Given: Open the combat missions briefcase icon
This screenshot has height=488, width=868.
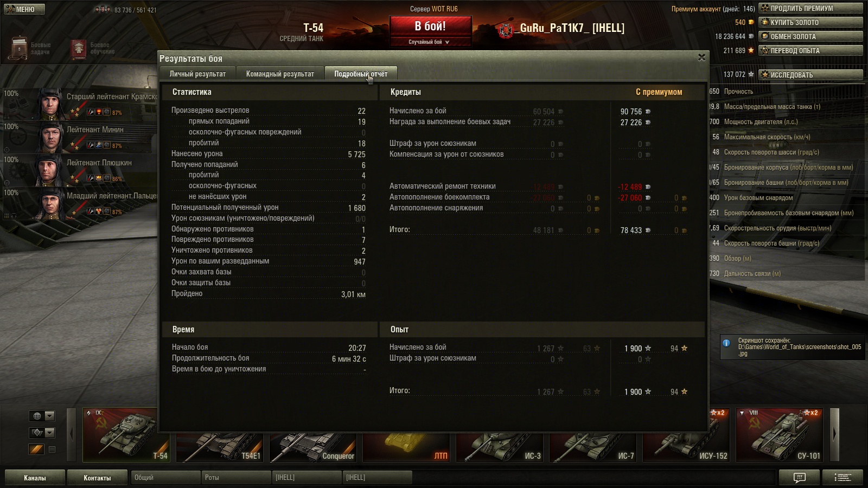Looking at the screenshot, I should tap(20, 48).
